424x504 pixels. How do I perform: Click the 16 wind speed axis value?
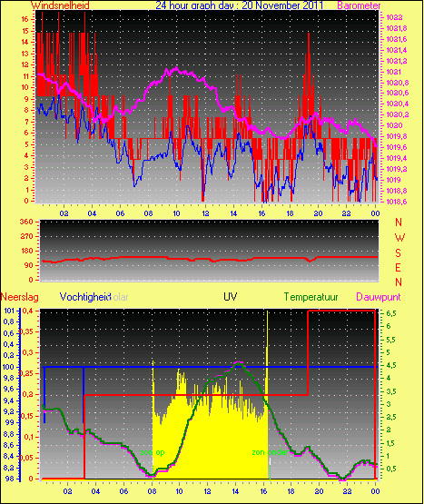(25, 19)
